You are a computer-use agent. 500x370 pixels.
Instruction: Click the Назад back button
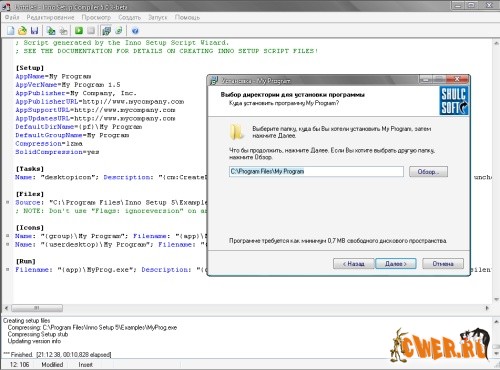(x=353, y=264)
